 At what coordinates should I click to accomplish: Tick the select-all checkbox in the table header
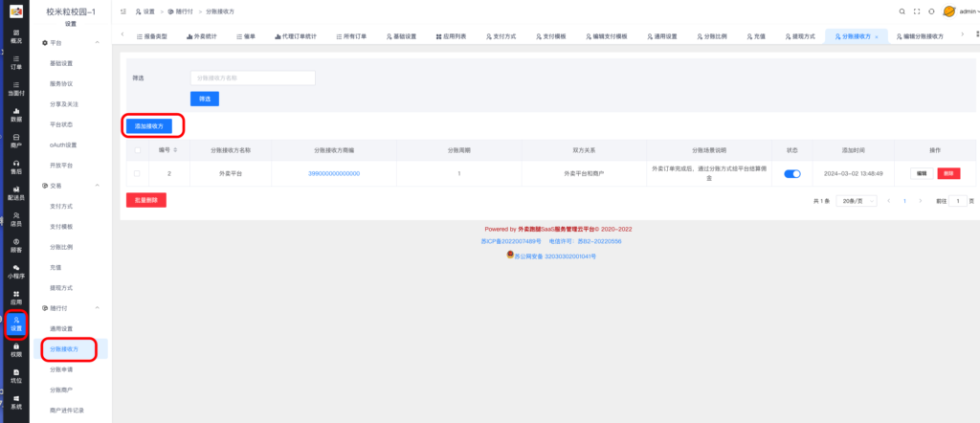pyautogui.click(x=138, y=150)
